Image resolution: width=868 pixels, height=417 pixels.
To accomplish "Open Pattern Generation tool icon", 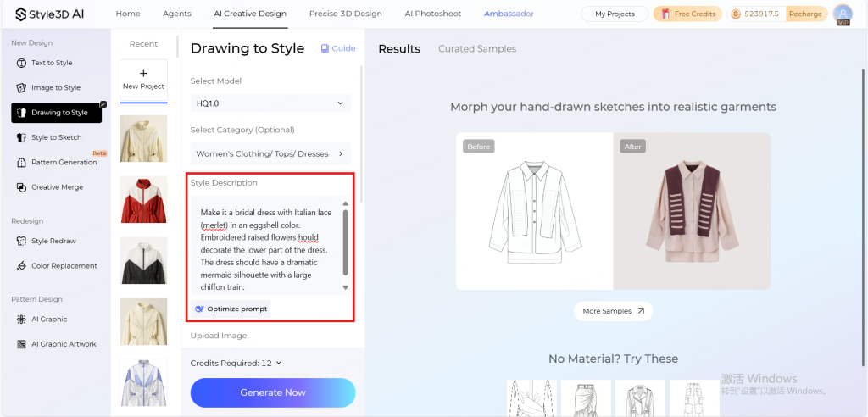I will tap(21, 162).
